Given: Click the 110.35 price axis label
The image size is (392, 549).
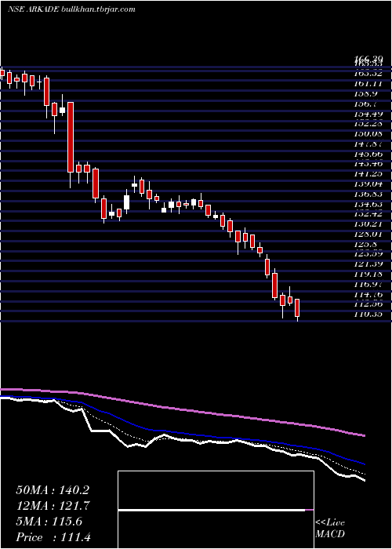Looking at the screenshot, I should (x=370, y=314).
